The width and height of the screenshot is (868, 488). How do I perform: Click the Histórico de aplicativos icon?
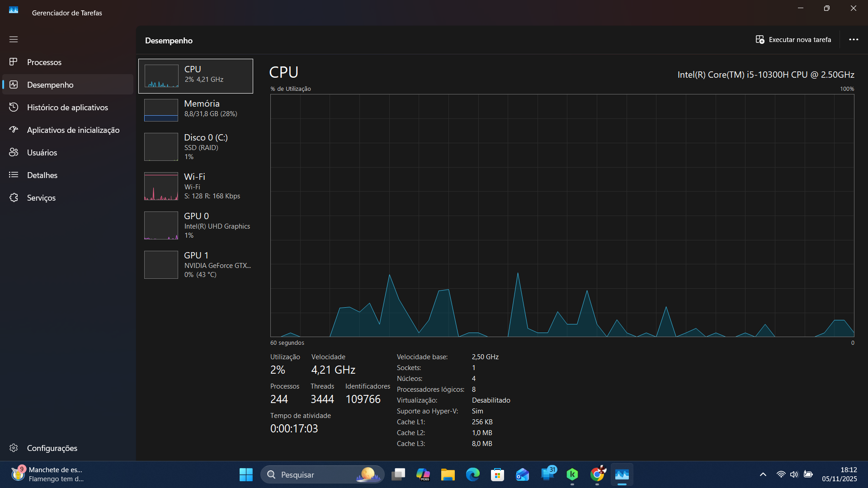point(14,107)
